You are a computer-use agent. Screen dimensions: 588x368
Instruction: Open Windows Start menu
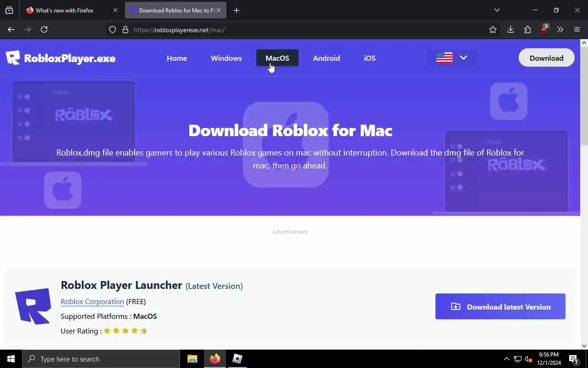[x=11, y=359]
